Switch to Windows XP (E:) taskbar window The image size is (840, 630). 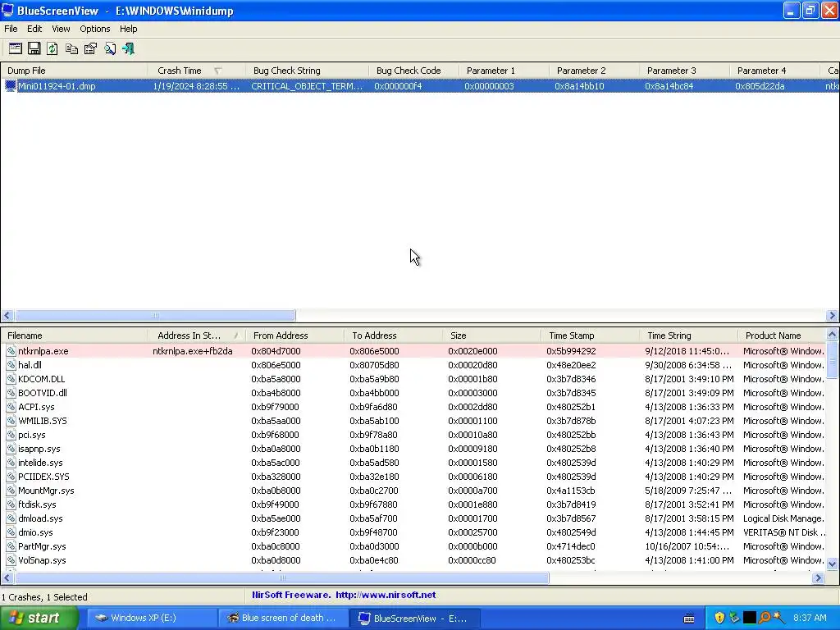click(x=152, y=618)
